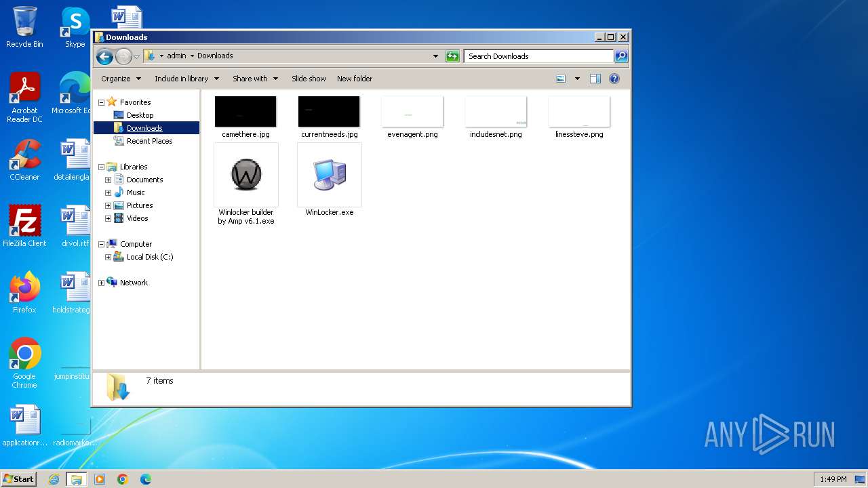Viewport: 868px width, 488px height.
Task: Click admin in the address breadcrumb
Action: click(176, 56)
